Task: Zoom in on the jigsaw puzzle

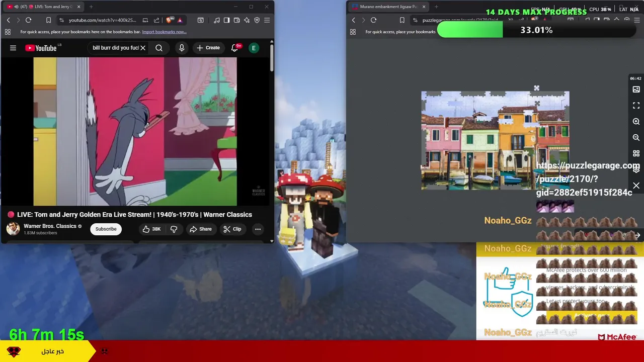Action: pyautogui.click(x=636, y=122)
